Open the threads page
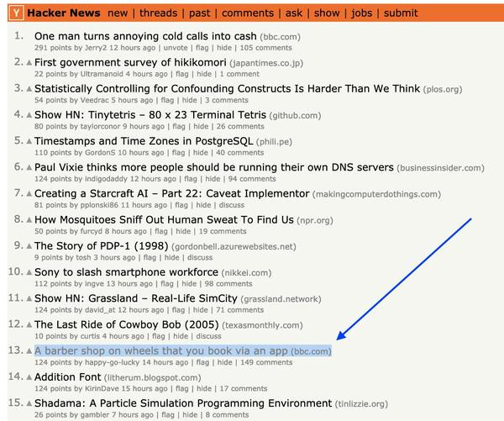Viewport: 504px width, 421px height. [158, 13]
